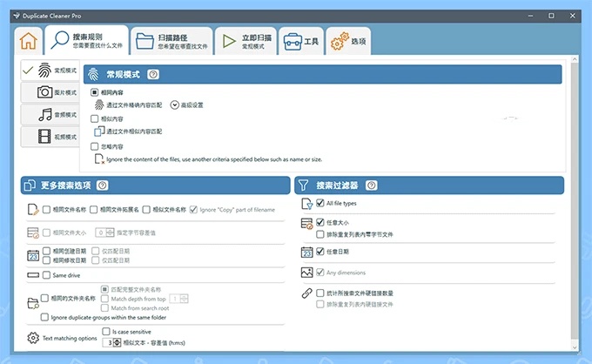592x364 pixels.
Task: Select 常规模式 fingerprint mode in sidebar
Action: coord(50,71)
